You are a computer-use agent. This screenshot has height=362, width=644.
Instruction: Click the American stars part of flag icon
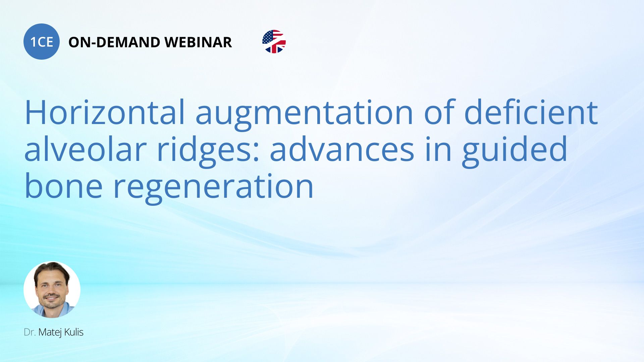coord(268,37)
